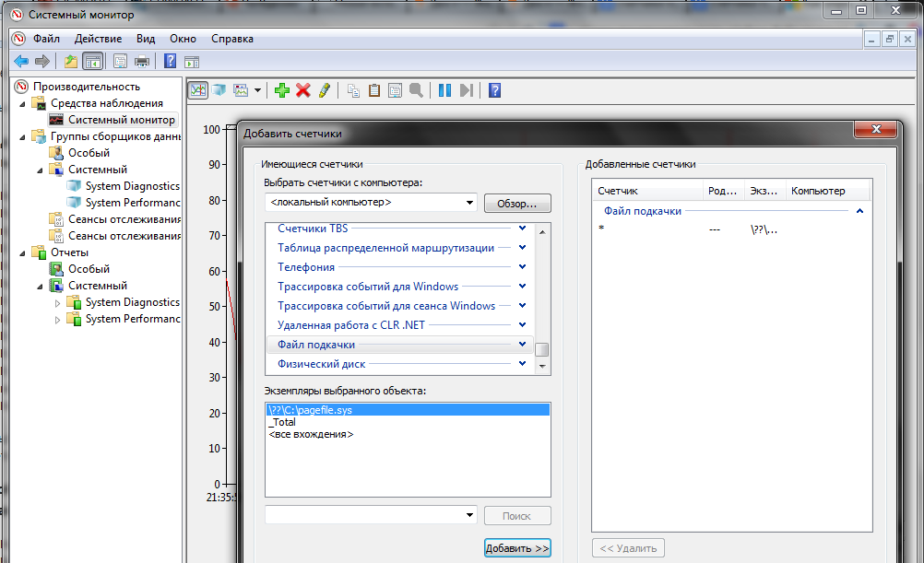Click the red X Delete counter icon

[x=302, y=90]
